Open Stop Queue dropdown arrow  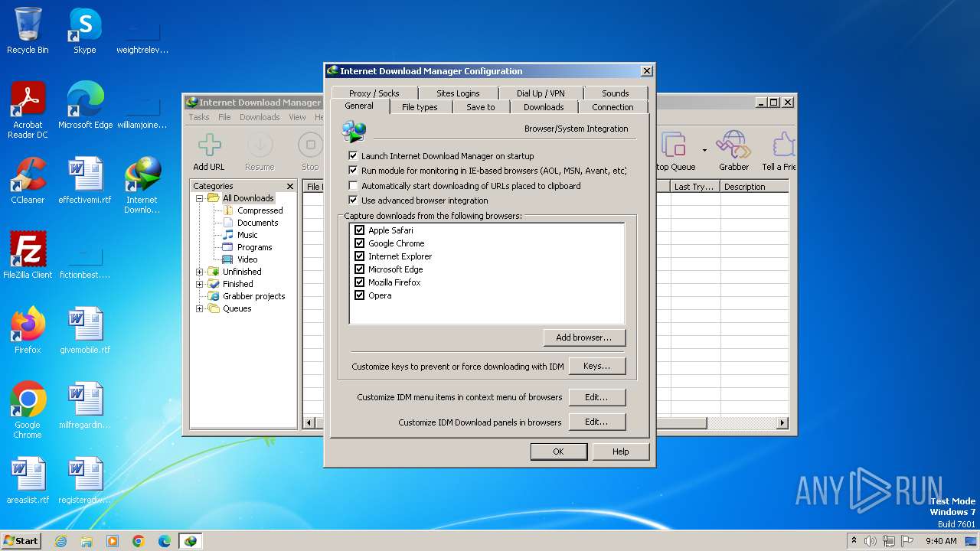(704, 150)
